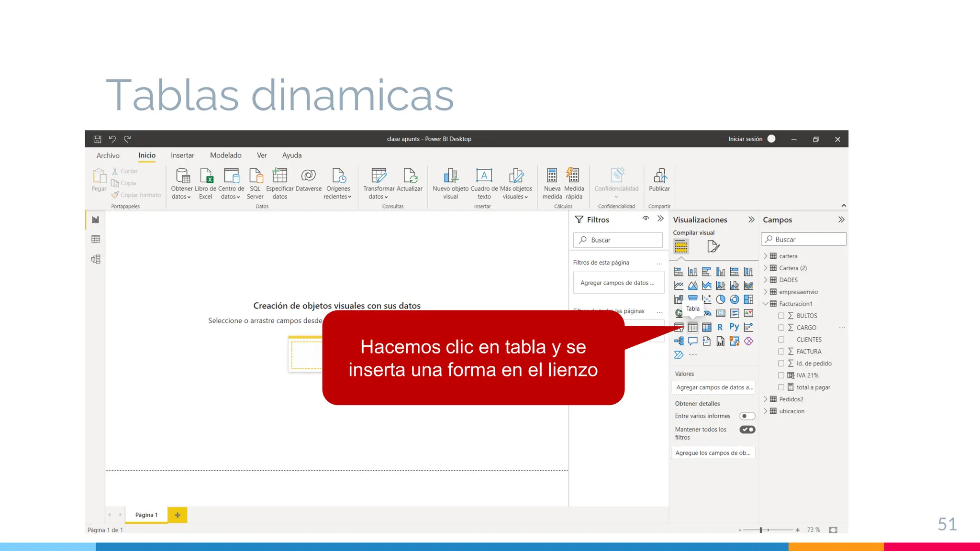The width and height of the screenshot is (980, 551).
Task: Expand the empresaemvio table
Action: pyautogui.click(x=766, y=292)
